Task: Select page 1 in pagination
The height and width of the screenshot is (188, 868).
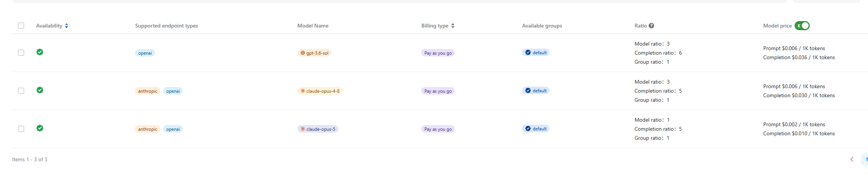Action: tap(865, 159)
